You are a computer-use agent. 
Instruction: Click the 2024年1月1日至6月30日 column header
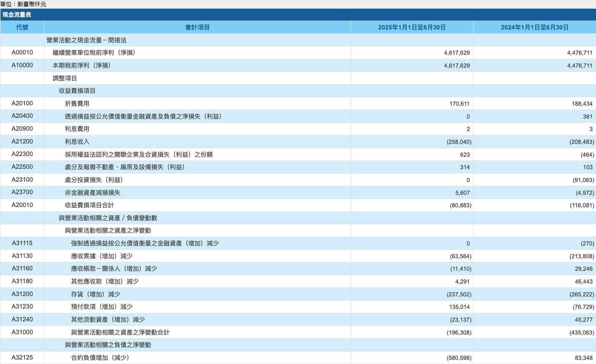click(x=535, y=27)
